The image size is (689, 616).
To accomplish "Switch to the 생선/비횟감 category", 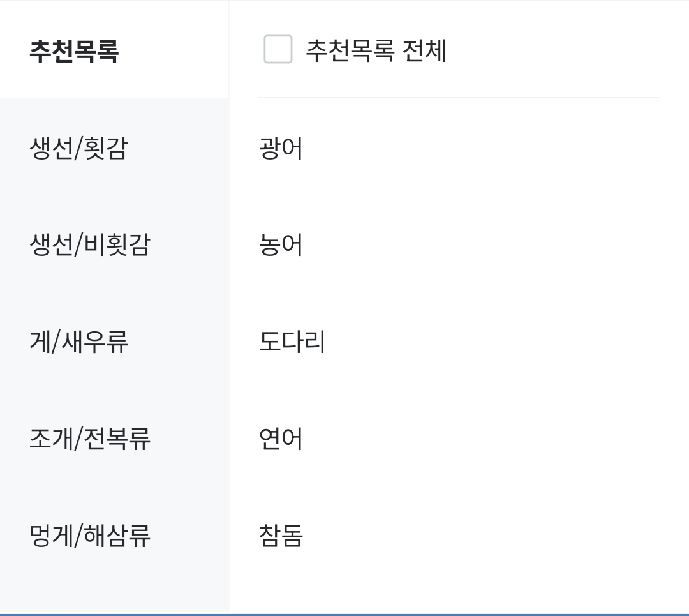I will [114, 244].
